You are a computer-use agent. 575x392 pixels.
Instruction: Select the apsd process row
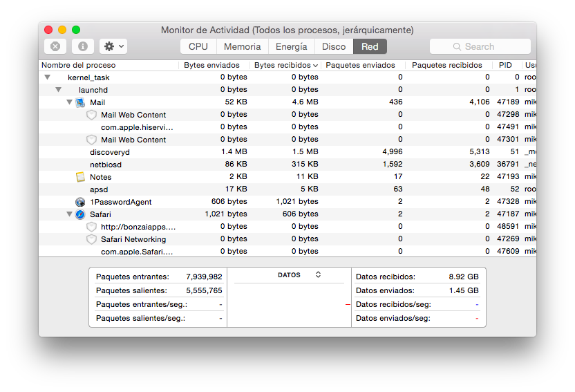287,189
